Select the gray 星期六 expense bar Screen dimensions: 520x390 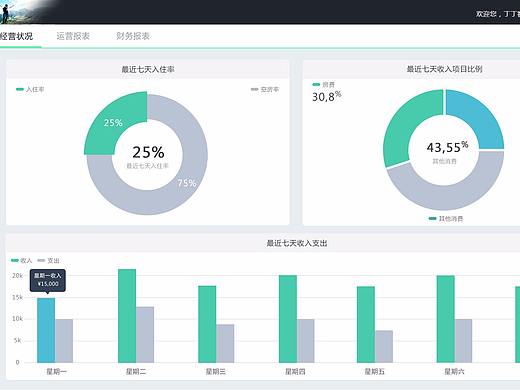point(464,341)
